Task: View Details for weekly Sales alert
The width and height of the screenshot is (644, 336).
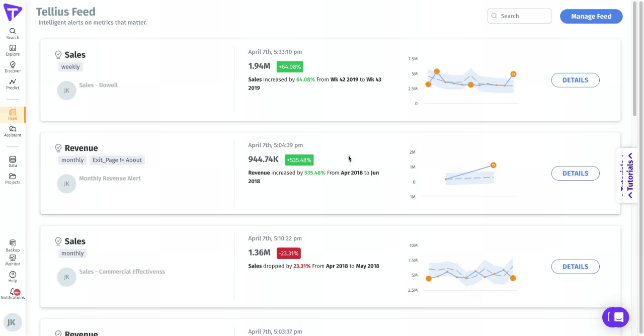Action: click(575, 80)
